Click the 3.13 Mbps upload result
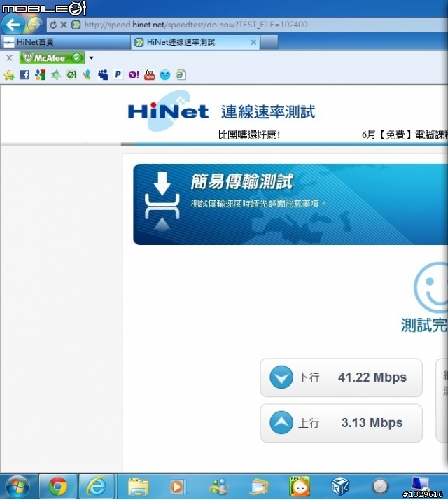 click(372, 423)
